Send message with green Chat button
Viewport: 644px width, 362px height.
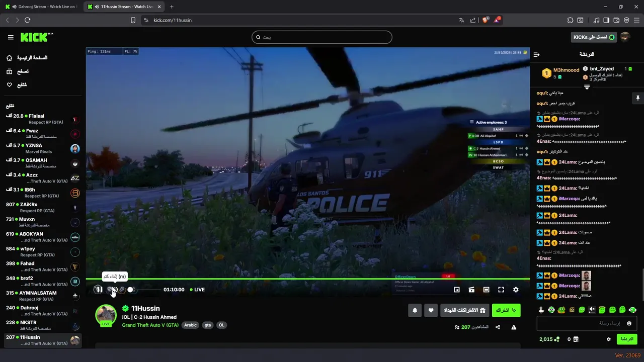pos(627,339)
